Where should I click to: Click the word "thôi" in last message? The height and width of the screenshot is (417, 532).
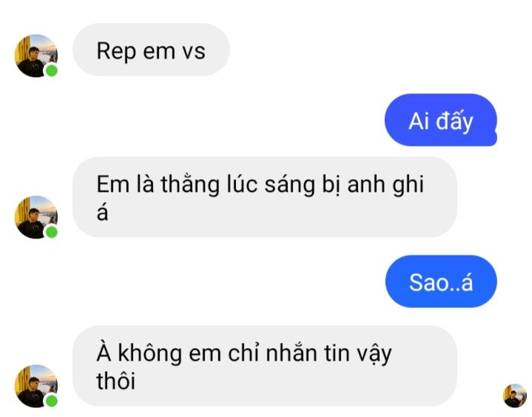[116, 381]
